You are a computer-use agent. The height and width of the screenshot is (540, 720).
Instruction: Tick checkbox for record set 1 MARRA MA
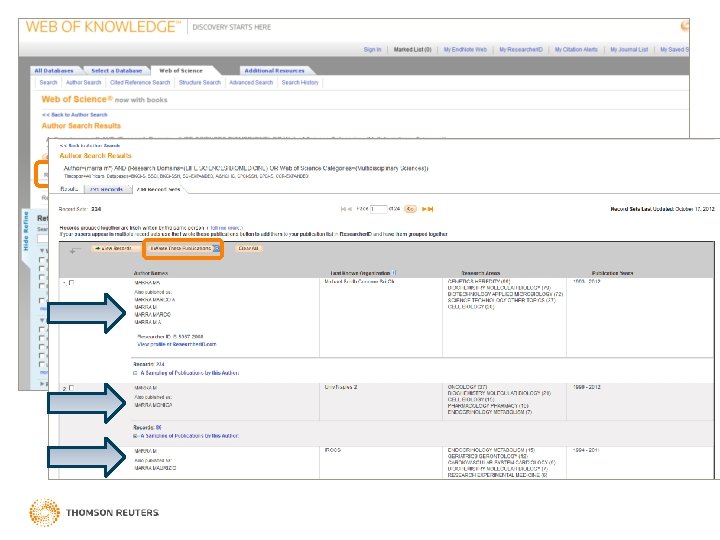pyautogui.click(x=71, y=283)
